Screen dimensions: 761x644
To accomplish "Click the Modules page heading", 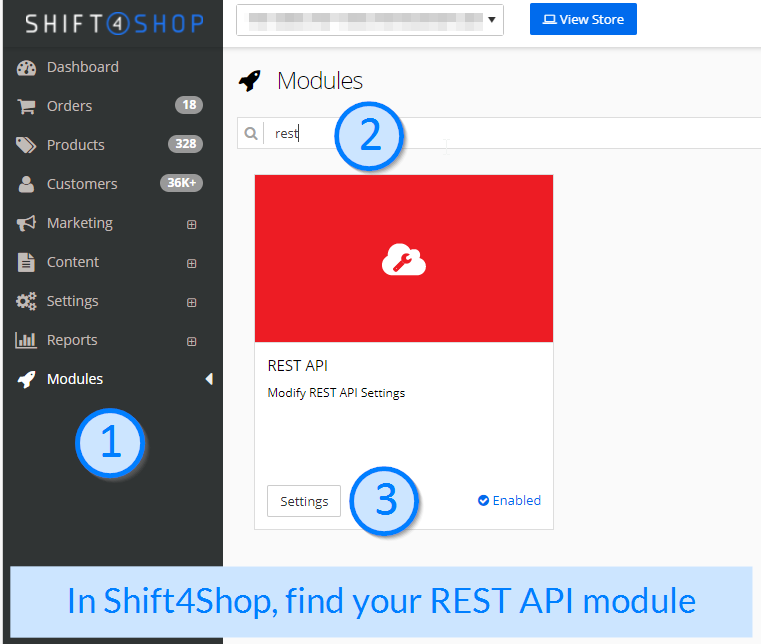I will click(x=320, y=81).
